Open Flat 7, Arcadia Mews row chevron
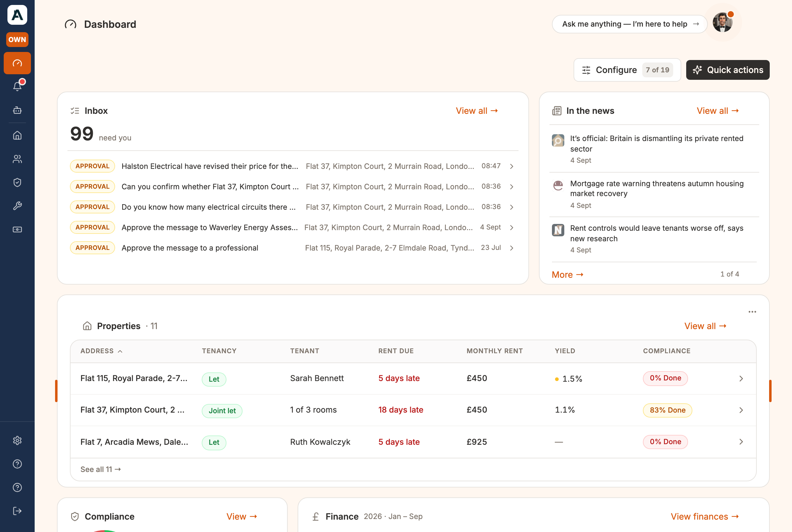The height and width of the screenshot is (532, 792). (x=741, y=441)
